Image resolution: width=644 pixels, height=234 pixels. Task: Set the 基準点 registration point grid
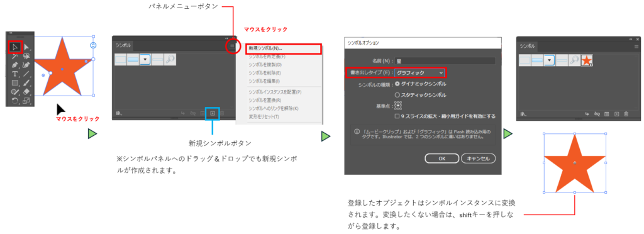pyautogui.click(x=398, y=106)
